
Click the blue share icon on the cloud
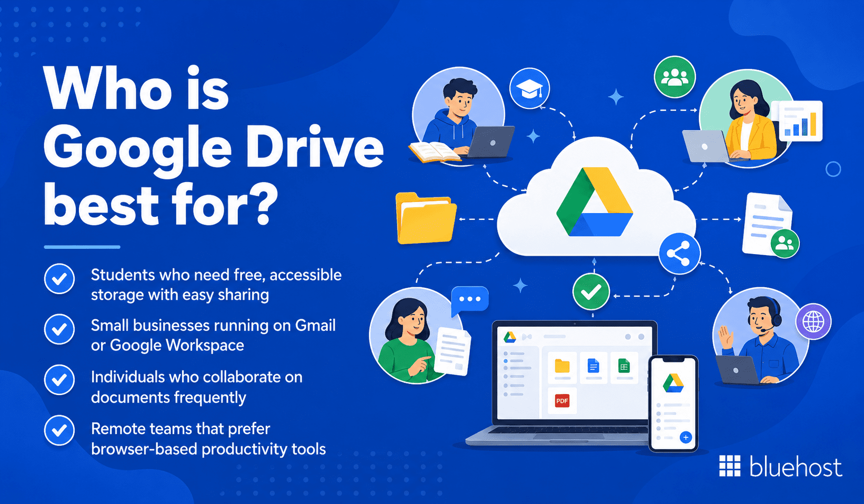[x=679, y=254]
